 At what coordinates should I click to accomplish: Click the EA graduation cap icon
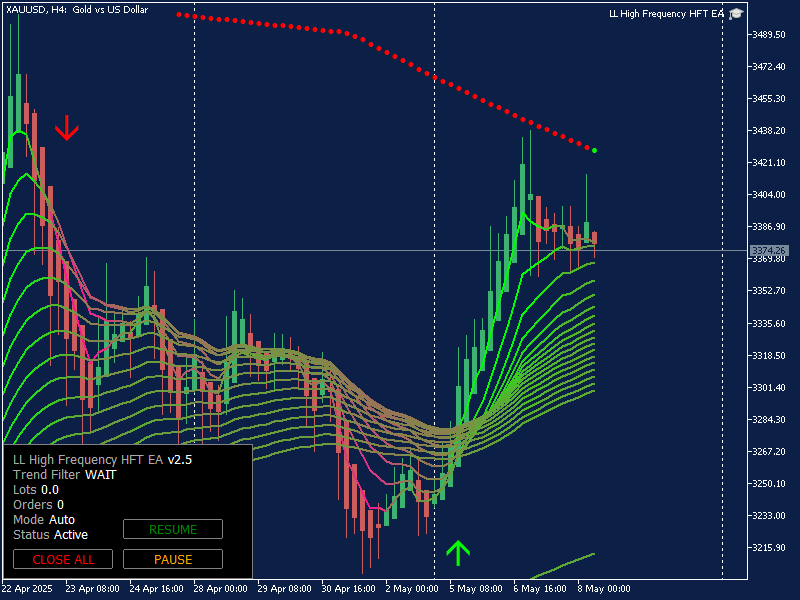point(736,14)
